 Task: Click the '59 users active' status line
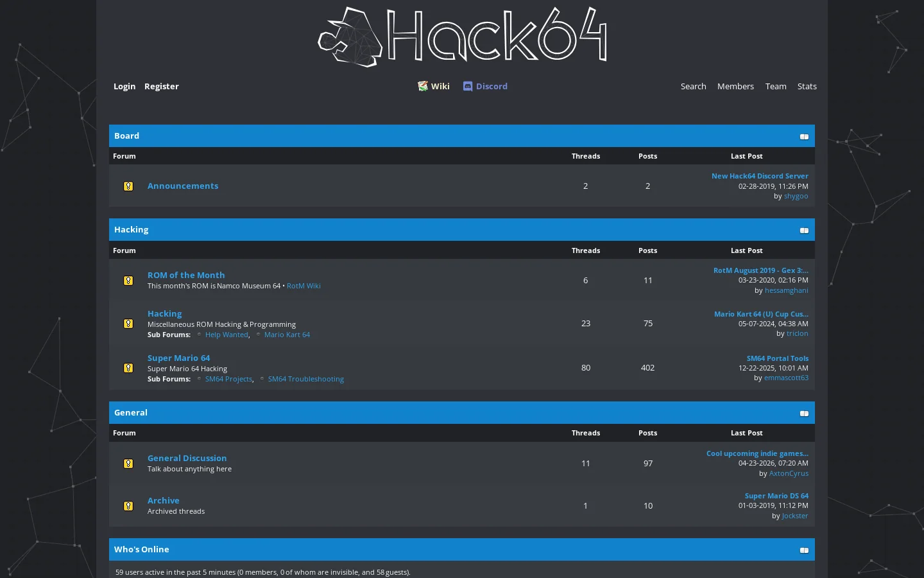pos(263,572)
